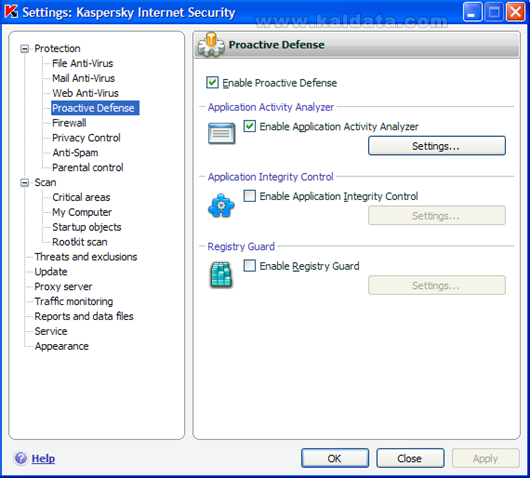This screenshot has height=478, width=530.
Task: Select Mail Anti-Virus in tree
Action: click(83, 78)
